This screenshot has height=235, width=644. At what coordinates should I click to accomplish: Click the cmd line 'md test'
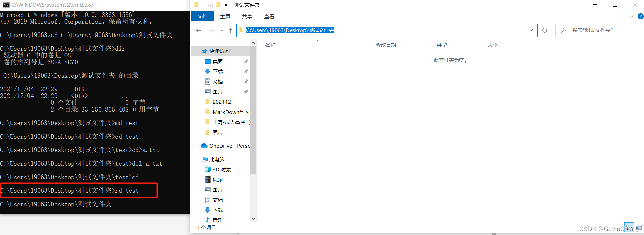pyautogui.click(x=69, y=123)
